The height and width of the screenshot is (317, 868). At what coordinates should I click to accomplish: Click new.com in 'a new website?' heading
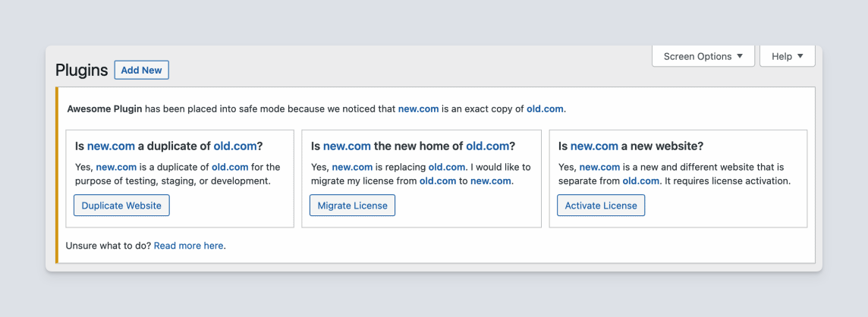594,146
